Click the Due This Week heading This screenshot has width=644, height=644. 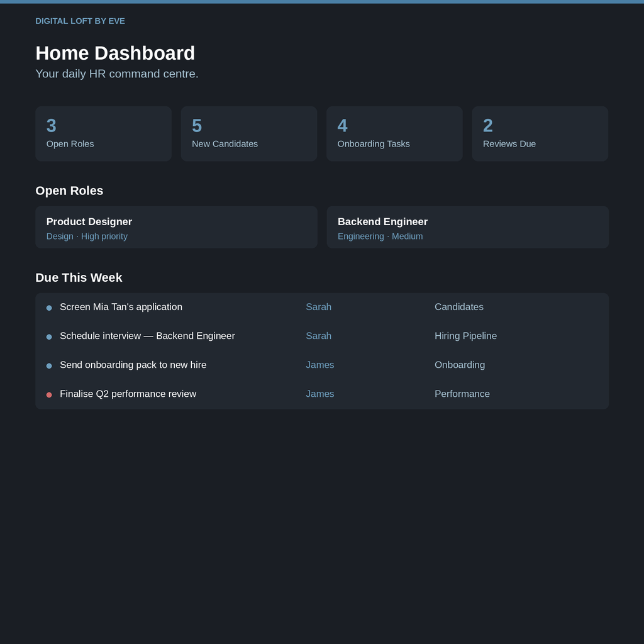[x=79, y=277]
